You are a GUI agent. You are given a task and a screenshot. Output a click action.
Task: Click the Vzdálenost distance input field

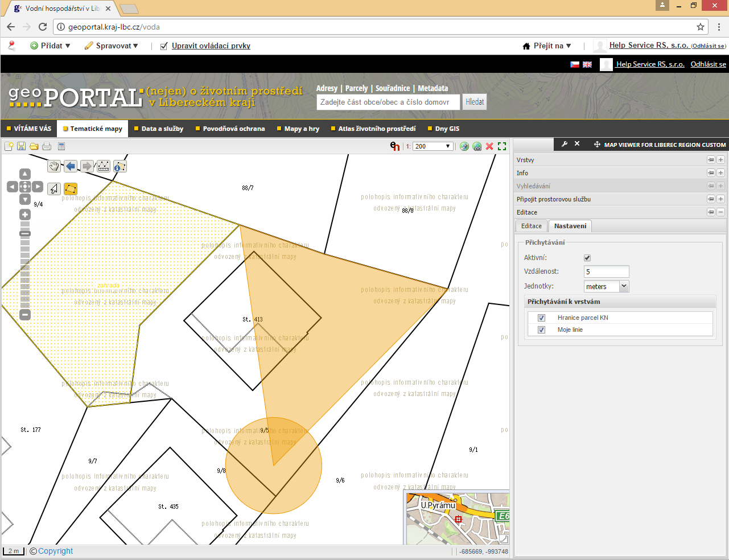click(606, 271)
